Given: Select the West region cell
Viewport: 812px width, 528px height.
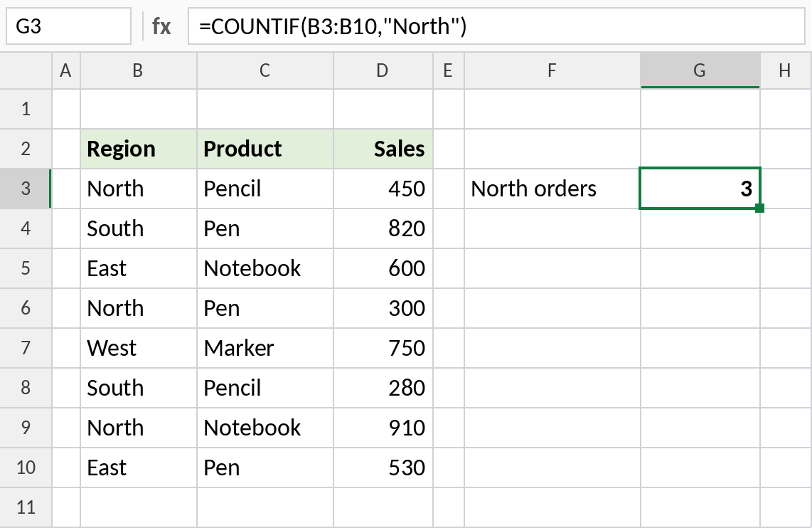Looking at the screenshot, I should (138, 348).
